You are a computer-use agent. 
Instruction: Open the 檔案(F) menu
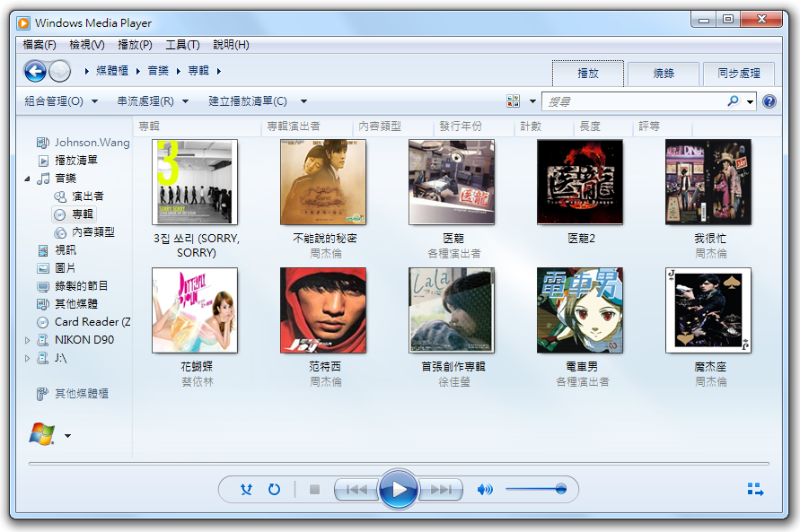coord(40,45)
